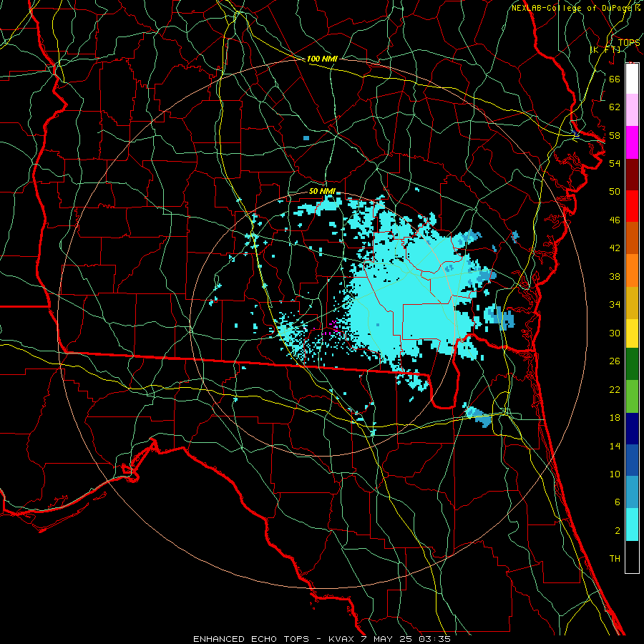The height and width of the screenshot is (644, 644).
Task: Click the 34 label on the legend
Action: pyautogui.click(x=615, y=305)
